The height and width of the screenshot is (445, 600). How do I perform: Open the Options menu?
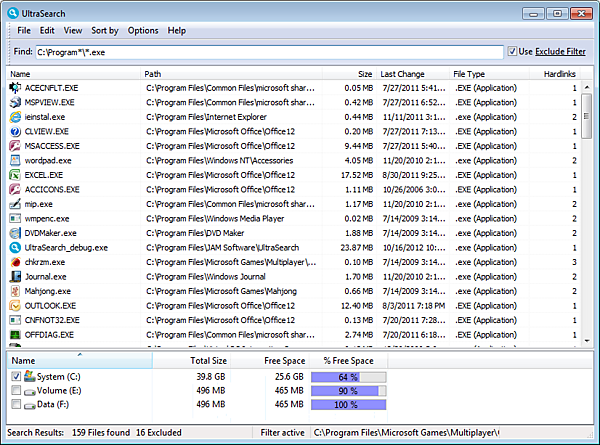pyautogui.click(x=143, y=31)
